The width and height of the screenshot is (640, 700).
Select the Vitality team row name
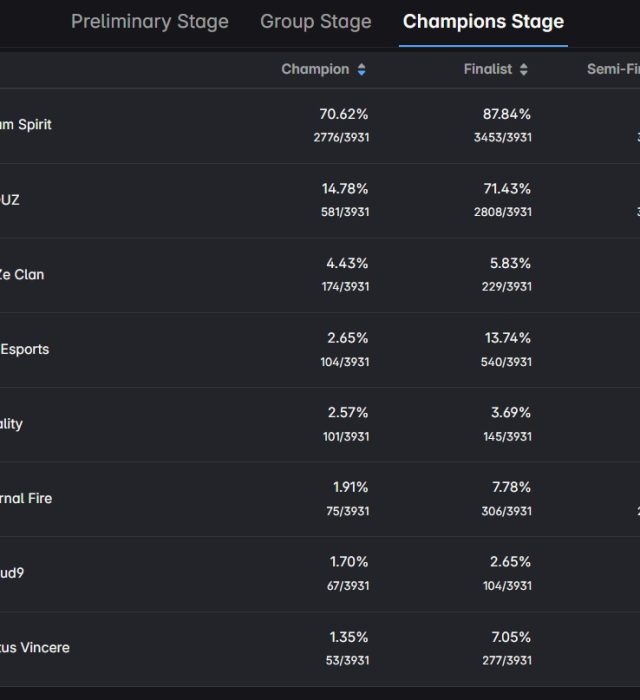tap(11, 424)
